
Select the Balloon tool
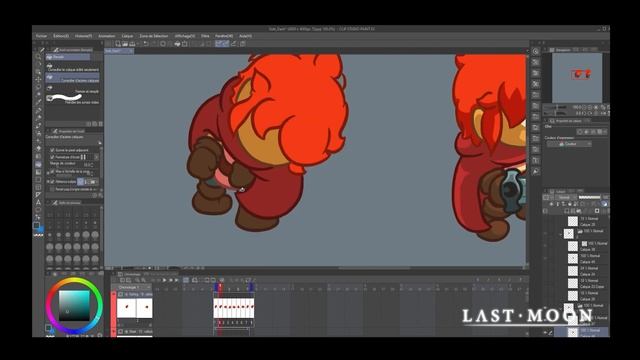(x=38, y=210)
